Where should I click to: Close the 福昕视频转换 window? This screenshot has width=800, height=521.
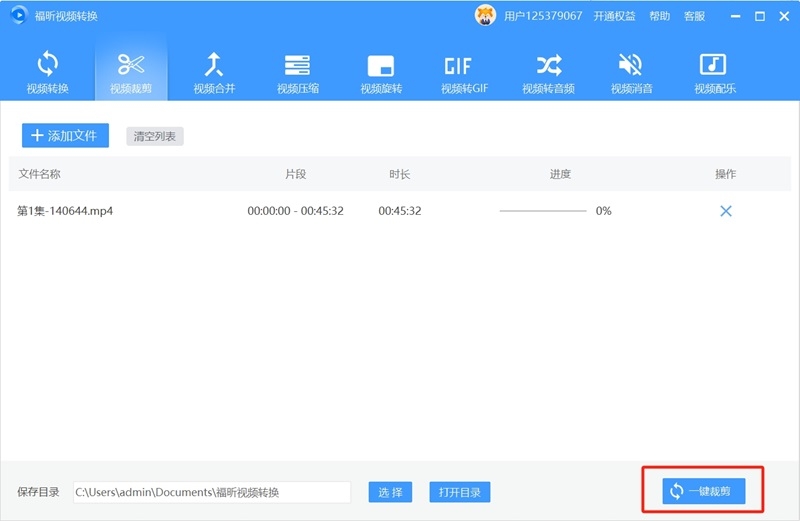(784, 16)
